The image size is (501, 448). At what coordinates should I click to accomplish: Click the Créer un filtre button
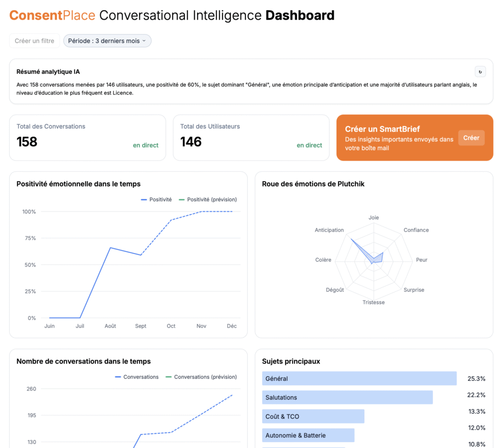pyautogui.click(x=35, y=41)
